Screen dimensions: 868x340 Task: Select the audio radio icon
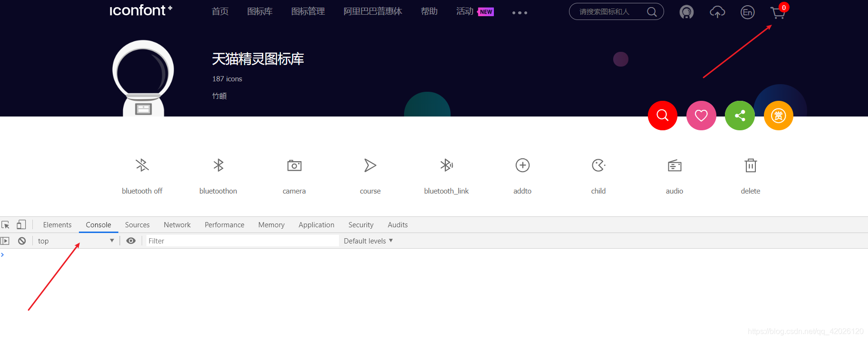pyautogui.click(x=675, y=165)
